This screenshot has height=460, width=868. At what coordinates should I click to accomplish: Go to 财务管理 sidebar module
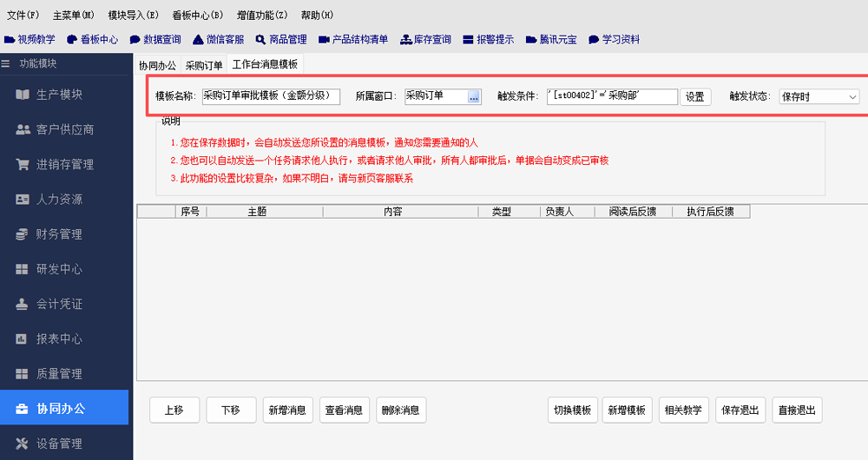click(59, 234)
